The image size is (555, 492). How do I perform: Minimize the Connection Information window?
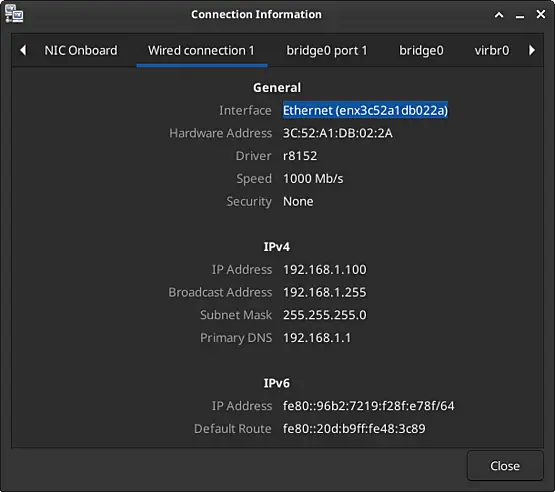(x=520, y=17)
